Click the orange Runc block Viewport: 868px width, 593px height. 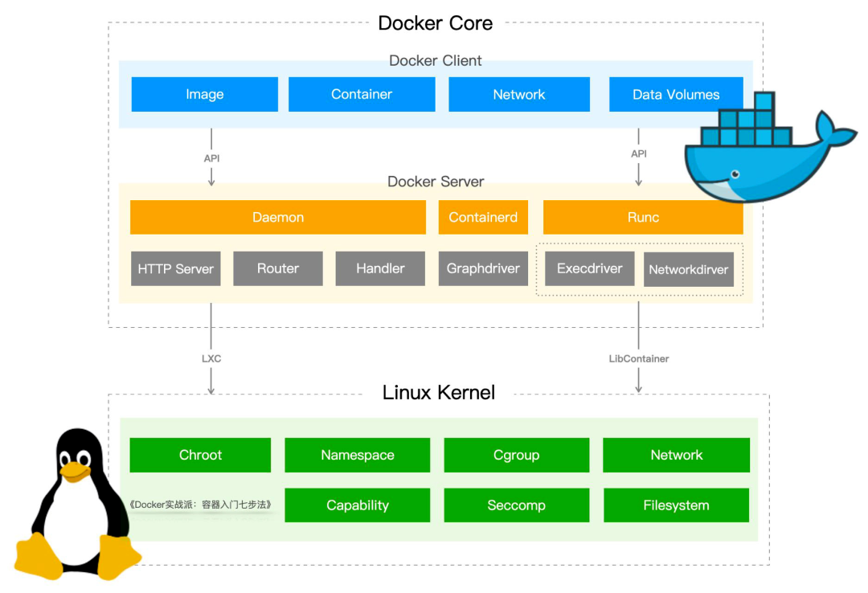[643, 217]
